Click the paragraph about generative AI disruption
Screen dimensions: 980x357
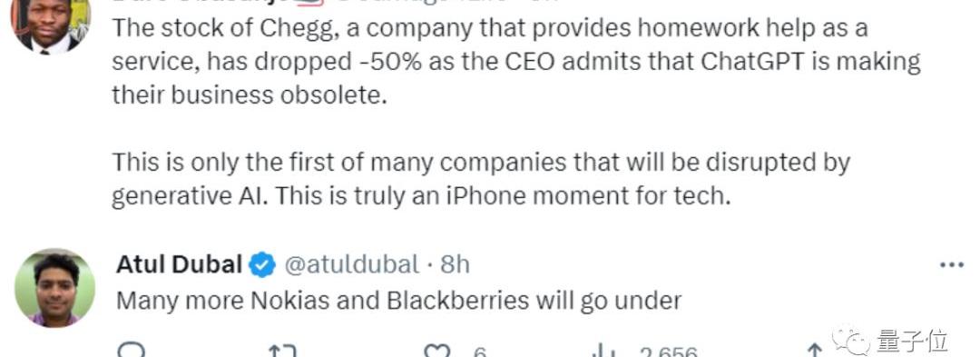[x=481, y=180]
